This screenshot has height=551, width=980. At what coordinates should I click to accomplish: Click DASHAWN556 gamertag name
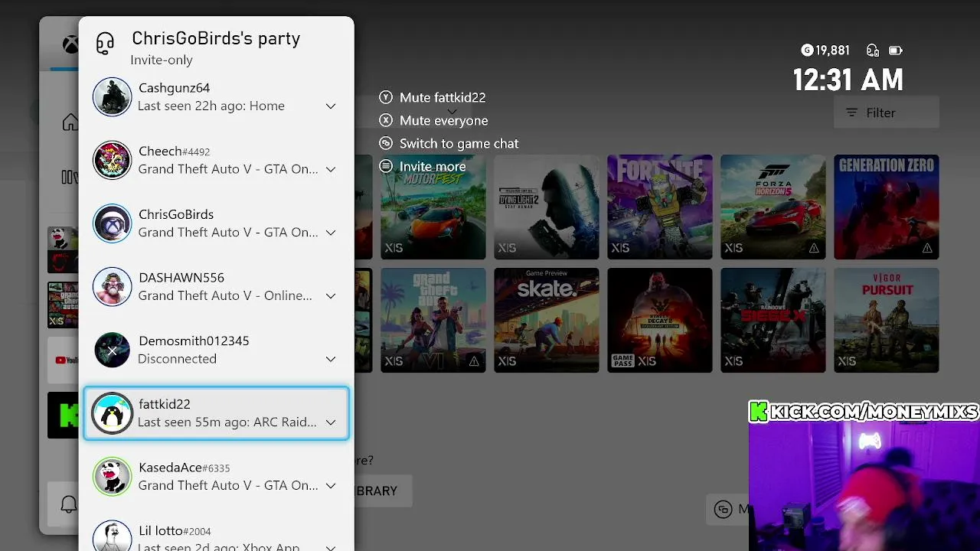click(x=181, y=278)
